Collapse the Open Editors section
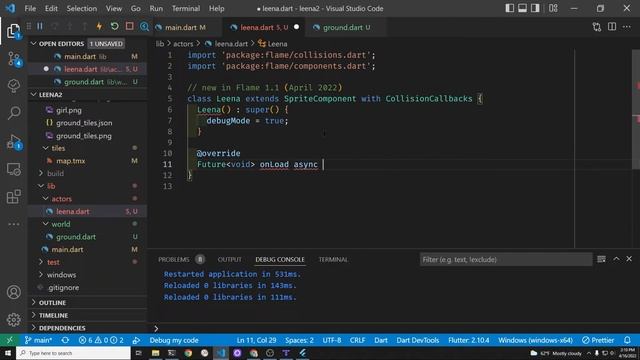The width and height of the screenshot is (640, 360). coord(34,44)
